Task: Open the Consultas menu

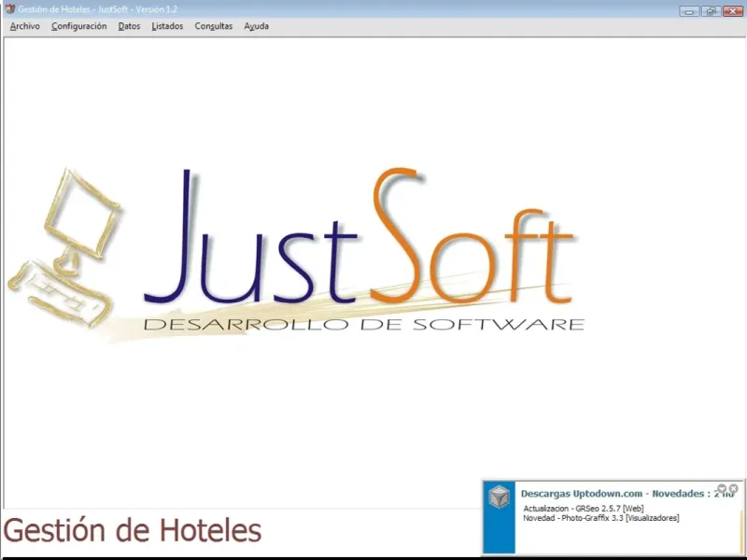Action: tap(214, 26)
